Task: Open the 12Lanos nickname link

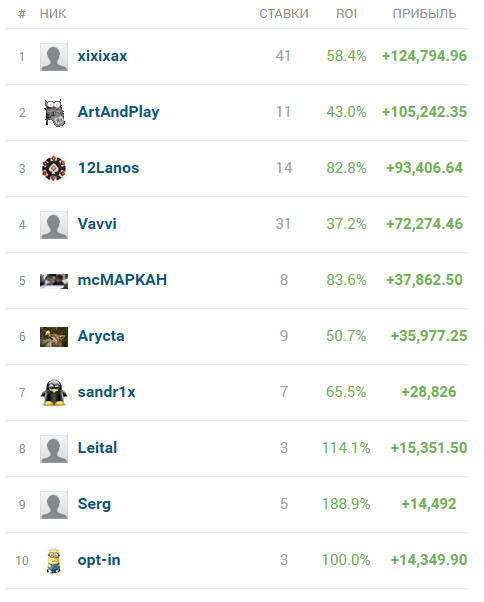Action: click(x=108, y=168)
